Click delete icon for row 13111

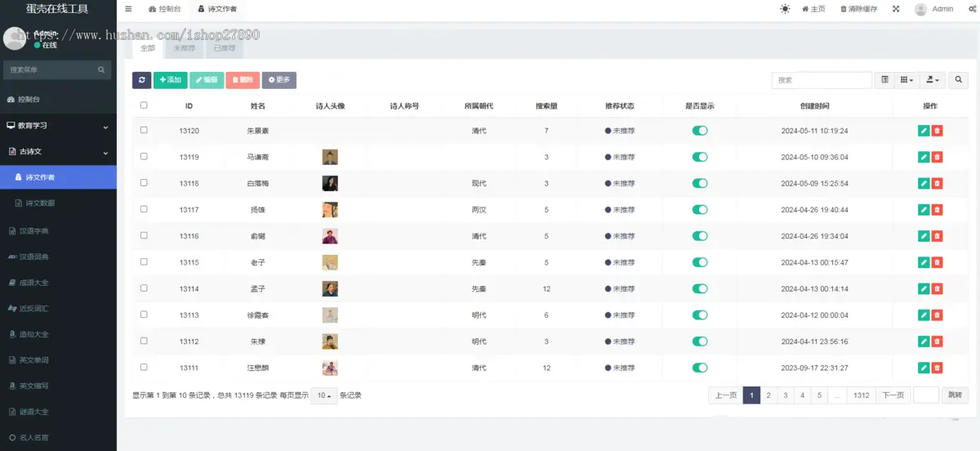[x=937, y=368]
